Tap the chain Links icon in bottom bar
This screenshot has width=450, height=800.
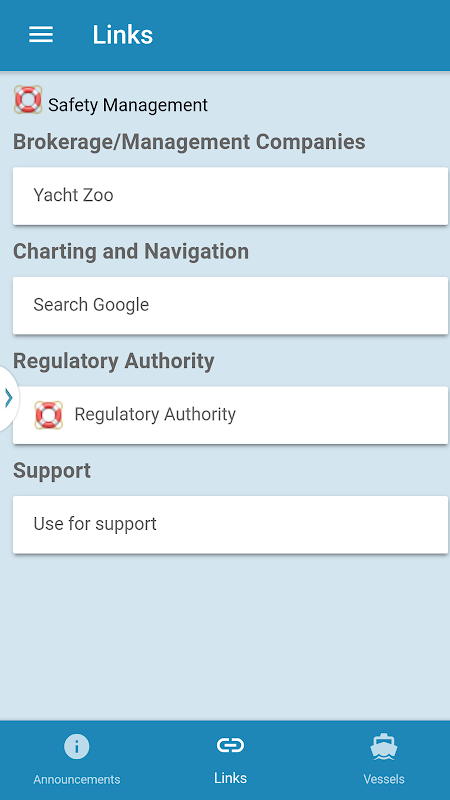click(x=231, y=745)
